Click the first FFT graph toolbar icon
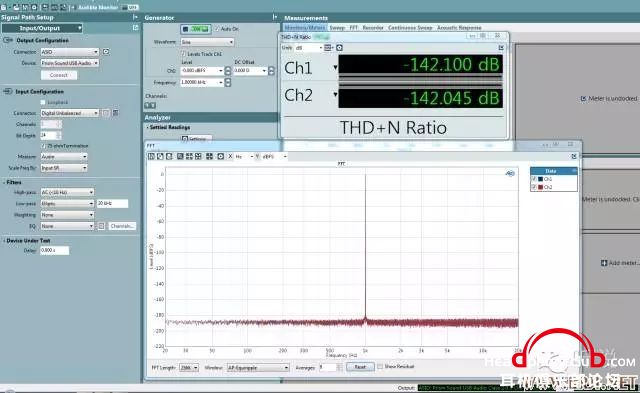 tap(151, 156)
